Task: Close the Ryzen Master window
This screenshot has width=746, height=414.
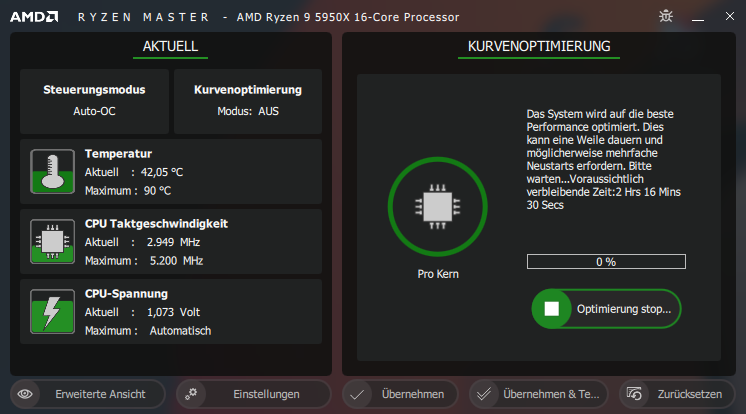Action: point(730,16)
